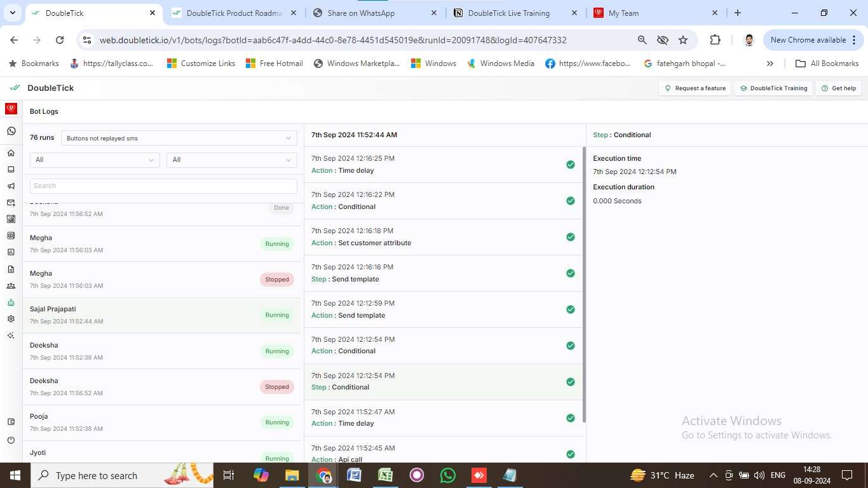Select the green bot icon in sidebar
The height and width of the screenshot is (488, 868).
point(11,302)
